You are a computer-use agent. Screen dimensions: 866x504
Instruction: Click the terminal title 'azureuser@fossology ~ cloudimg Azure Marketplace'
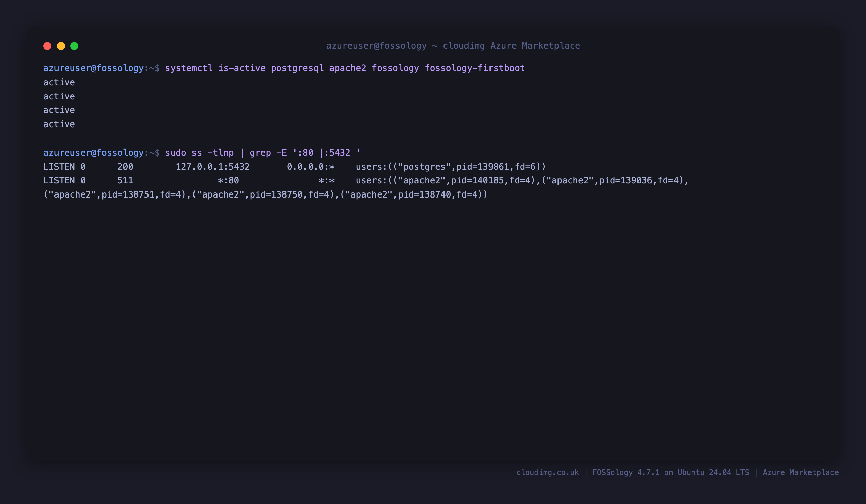coord(453,46)
